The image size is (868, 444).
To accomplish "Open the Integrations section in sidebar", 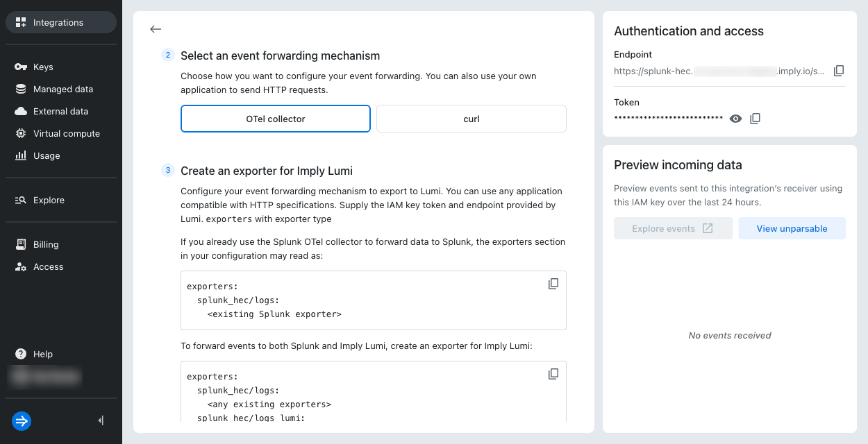I will (61, 22).
